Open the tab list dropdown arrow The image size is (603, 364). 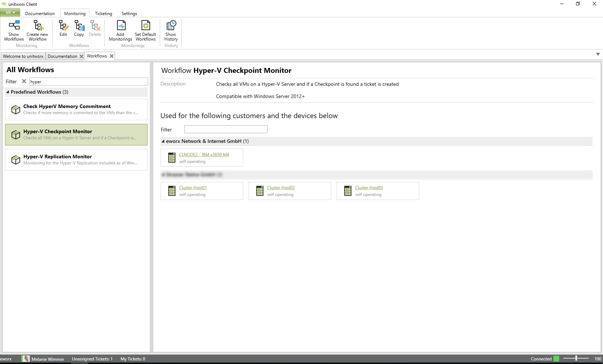click(598, 54)
